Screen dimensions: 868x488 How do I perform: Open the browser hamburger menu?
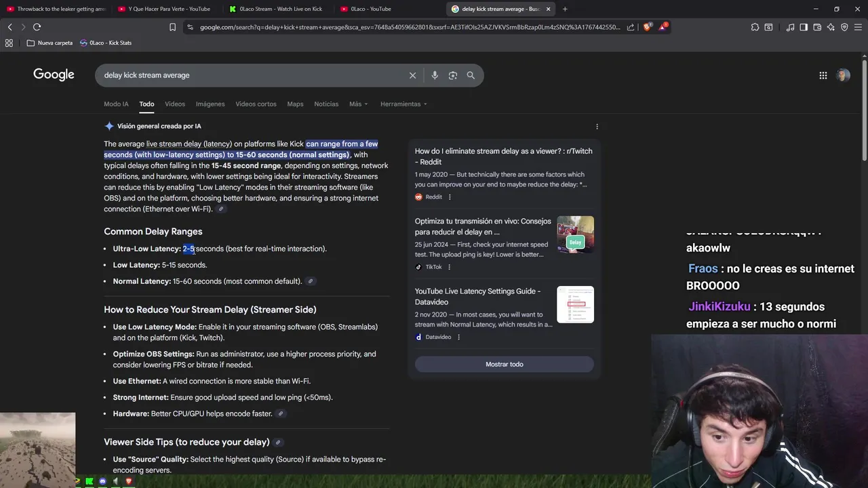point(858,27)
